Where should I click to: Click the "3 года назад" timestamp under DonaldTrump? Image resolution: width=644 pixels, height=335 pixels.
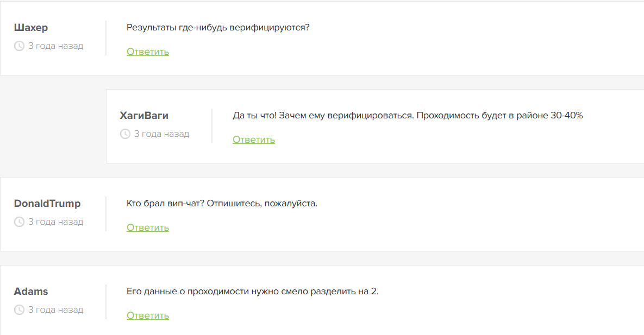[x=55, y=222]
